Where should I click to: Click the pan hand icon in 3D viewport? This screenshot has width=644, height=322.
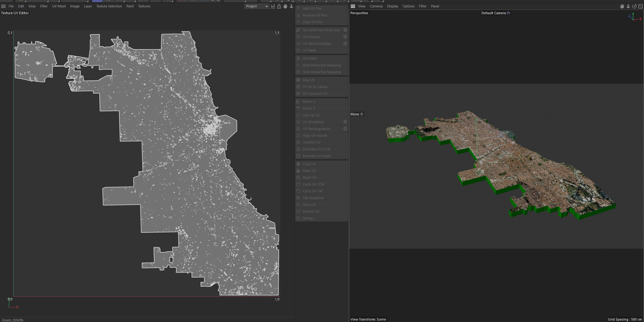(622, 6)
